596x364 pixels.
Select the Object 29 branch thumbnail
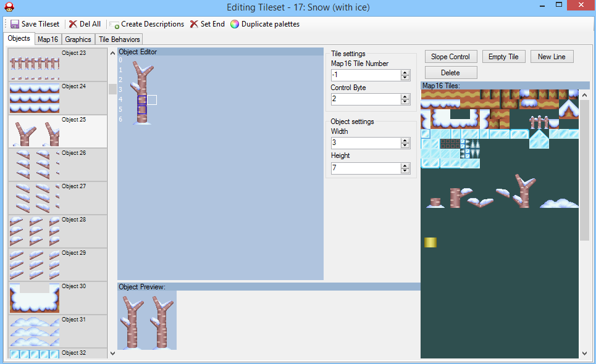pos(35,265)
